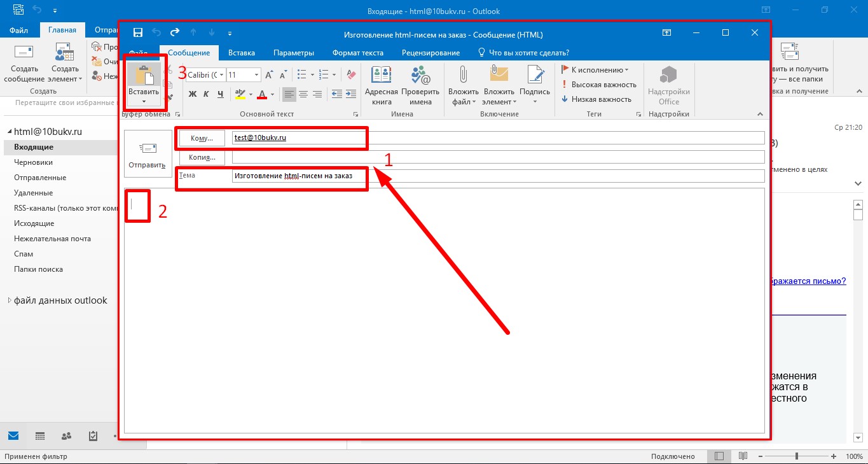Increase the paragraph indent

352,94
